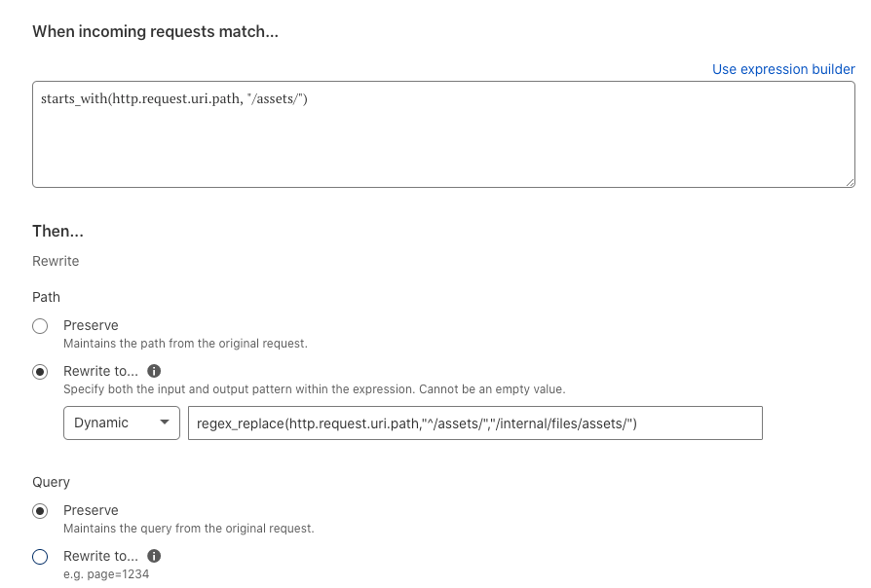Click the info icon beside Path Rewrite to
The height and width of the screenshot is (588, 871).
[154, 371]
